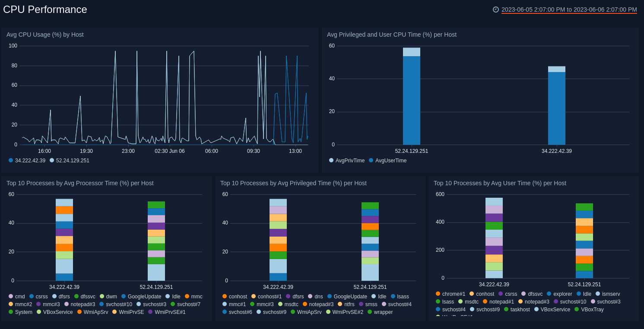Click 52.24.129.251 axis label in Privileged Time chart

pos(370,287)
